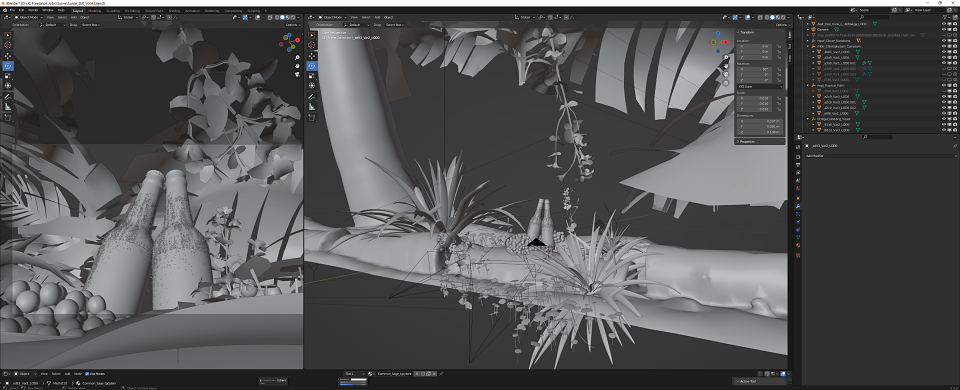
Task: Open the Render menu
Action: (33, 10)
